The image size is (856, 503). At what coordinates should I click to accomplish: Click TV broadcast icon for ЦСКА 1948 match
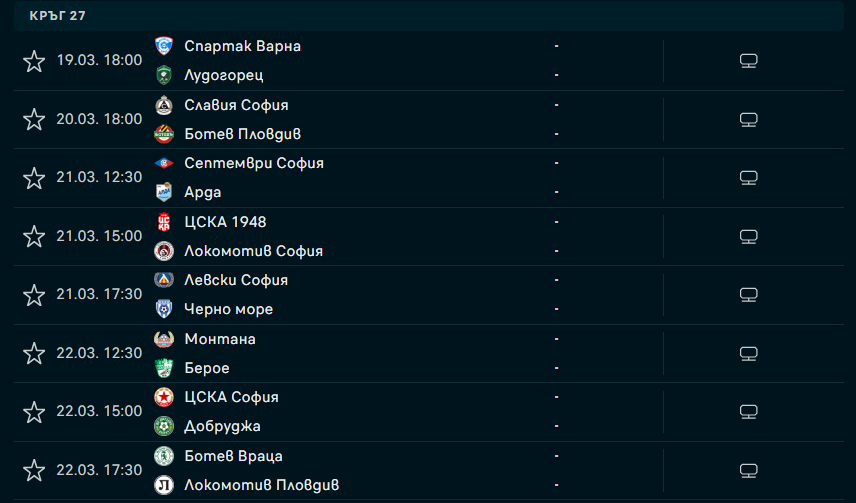click(x=748, y=236)
